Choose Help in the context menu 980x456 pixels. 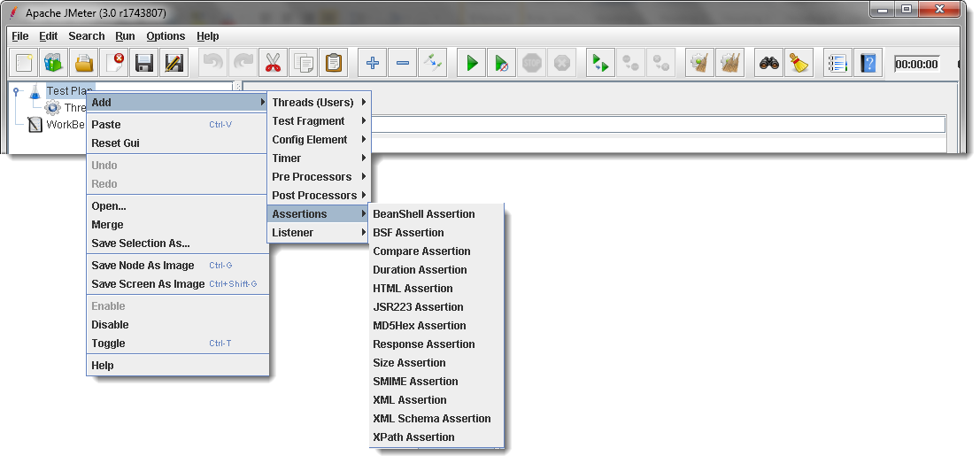pyautogui.click(x=178, y=366)
